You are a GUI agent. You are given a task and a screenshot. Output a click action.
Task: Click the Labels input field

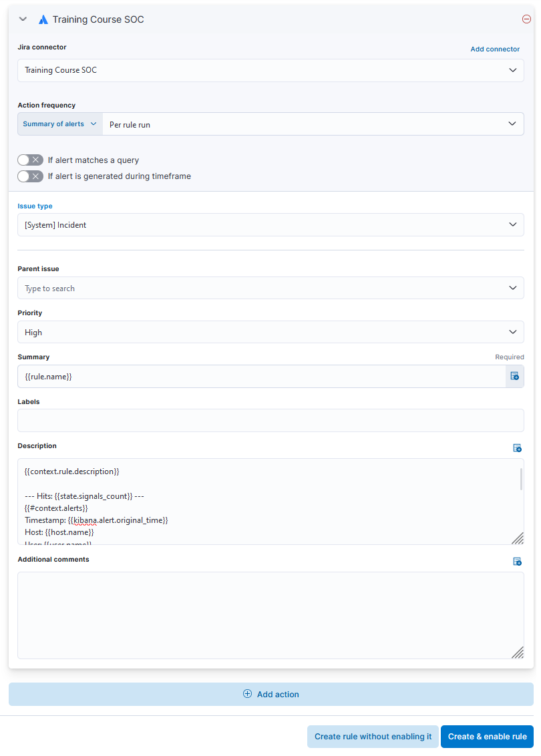270,421
